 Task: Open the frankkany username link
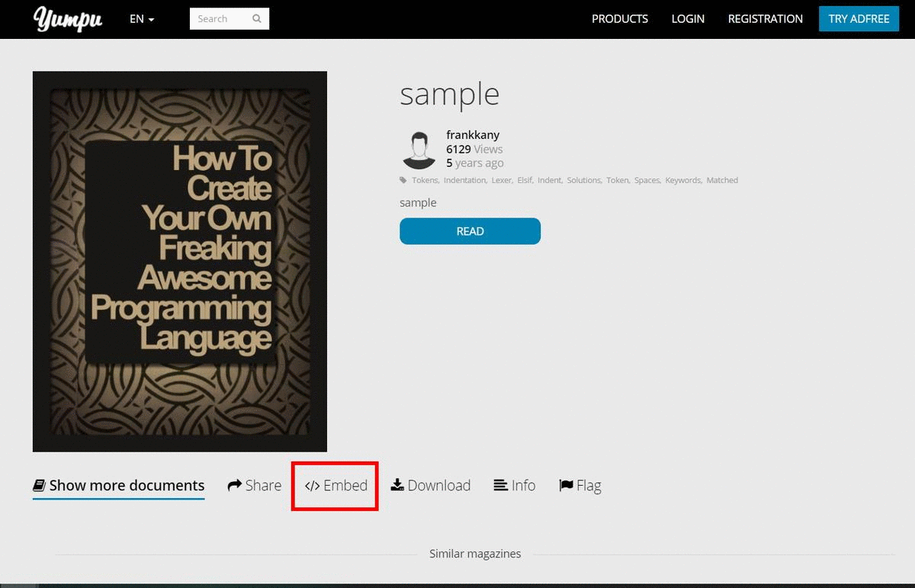tap(473, 135)
